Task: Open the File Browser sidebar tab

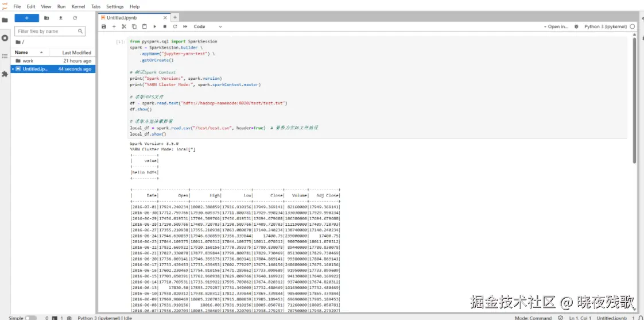Action: point(5,20)
